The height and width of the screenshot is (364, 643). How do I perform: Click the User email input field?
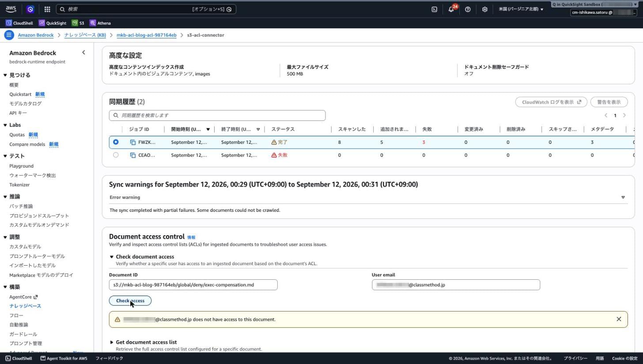point(456,285)
